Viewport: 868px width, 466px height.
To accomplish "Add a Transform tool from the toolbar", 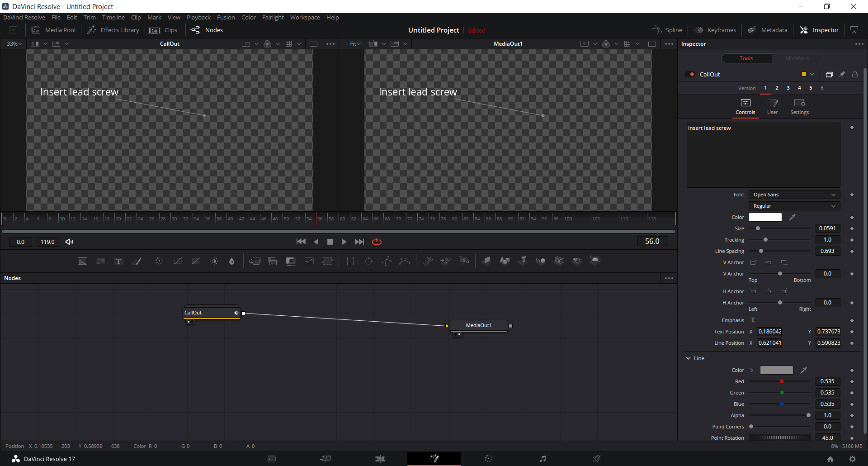I will 327,261.
